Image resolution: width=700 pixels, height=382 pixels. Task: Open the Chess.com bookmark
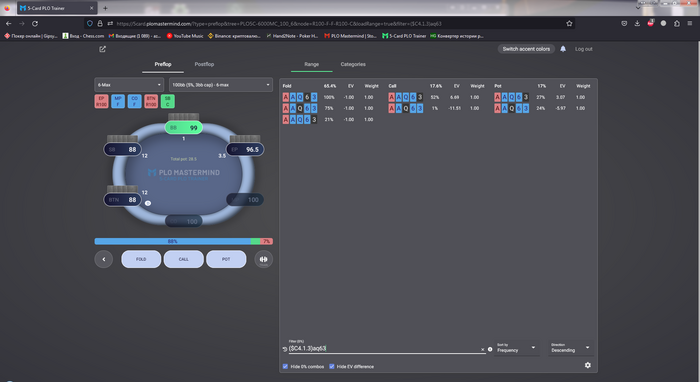[x=83, y=36]
